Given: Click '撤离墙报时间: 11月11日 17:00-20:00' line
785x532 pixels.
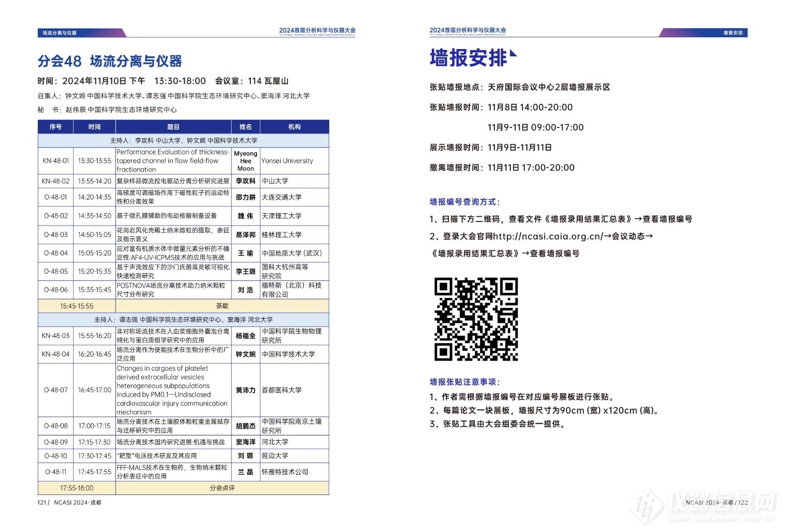Looking at the screenshot, I should tap(502, 168).
